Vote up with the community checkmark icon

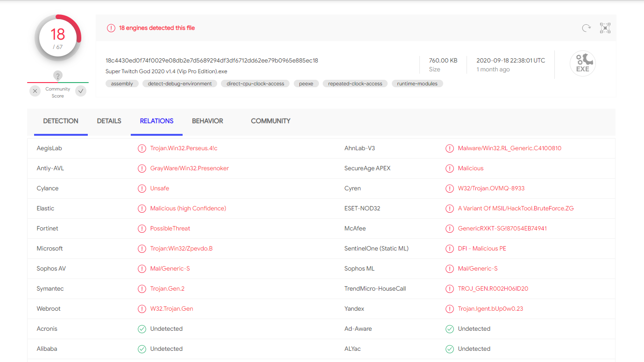click(x=81, y=91)
